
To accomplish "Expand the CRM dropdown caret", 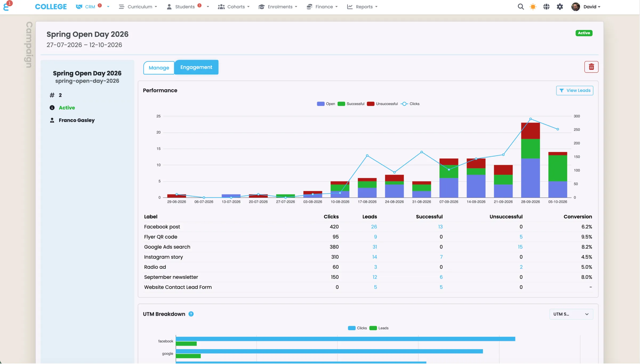I will coord(108,7).
